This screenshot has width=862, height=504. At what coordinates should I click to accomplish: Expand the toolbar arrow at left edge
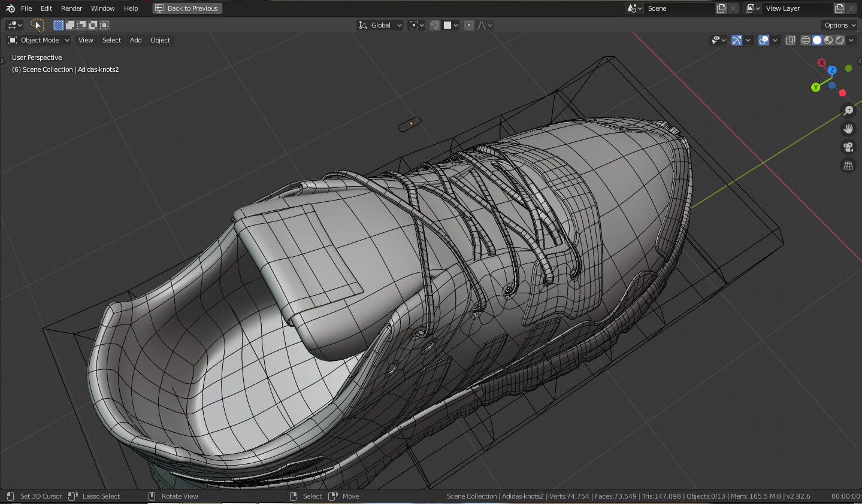pos(2,60)
